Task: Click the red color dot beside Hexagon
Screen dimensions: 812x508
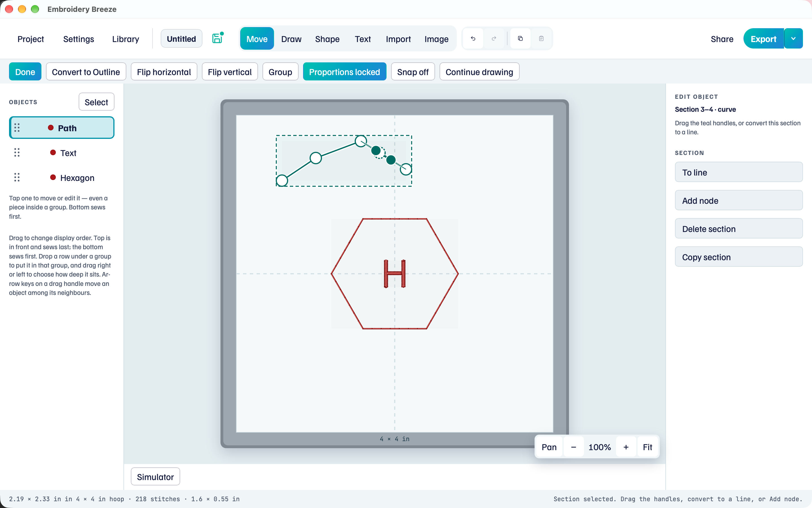Action: [53, 178]
